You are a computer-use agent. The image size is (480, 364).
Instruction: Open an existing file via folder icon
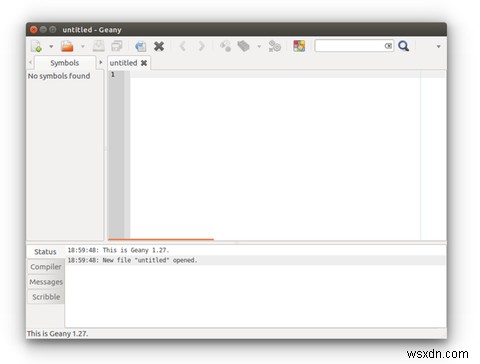(67, 46)
